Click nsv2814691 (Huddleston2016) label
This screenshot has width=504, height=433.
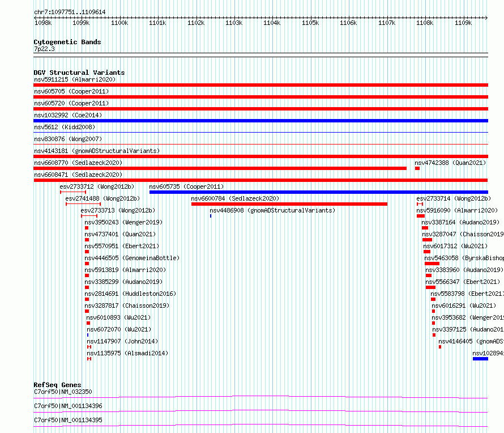pos(130,294)
